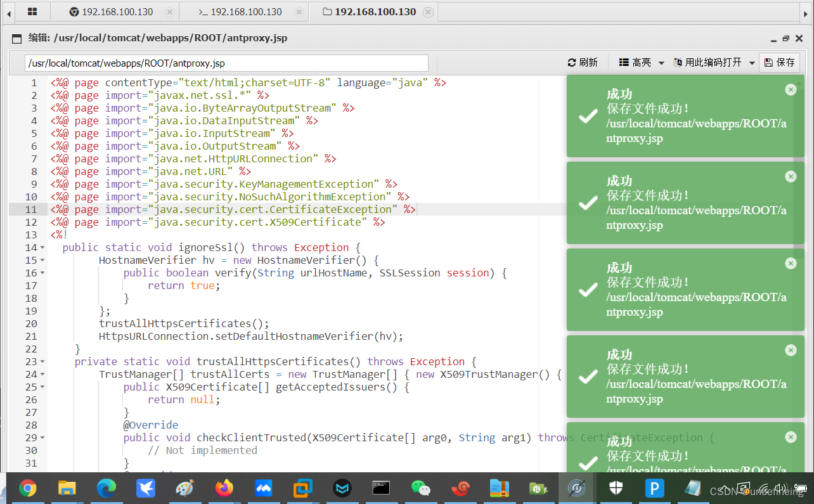This screenshot has width=814, height=504.
Task: Click the 保存 save button
Action: [780, 62]
